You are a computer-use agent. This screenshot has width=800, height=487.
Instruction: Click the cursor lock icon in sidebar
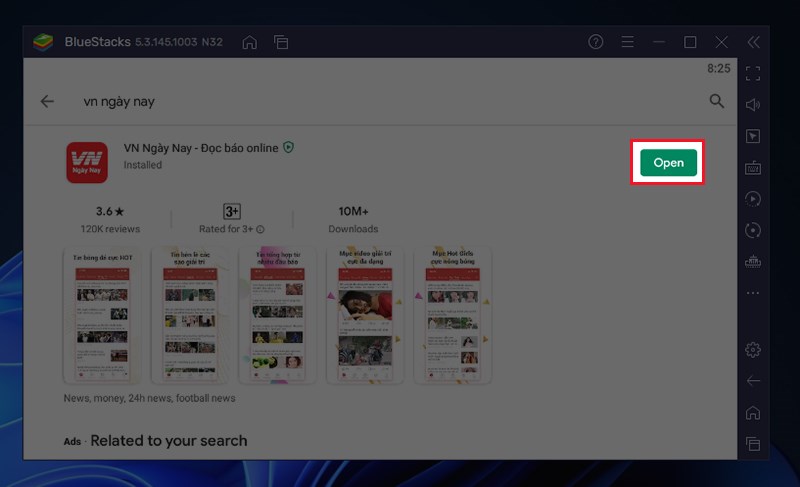tap(753, 136)
